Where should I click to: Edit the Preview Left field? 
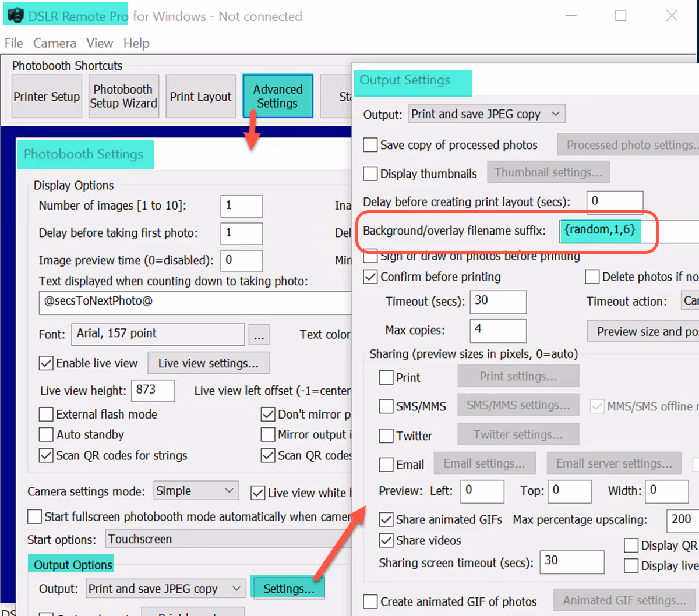tap(482, 491)
